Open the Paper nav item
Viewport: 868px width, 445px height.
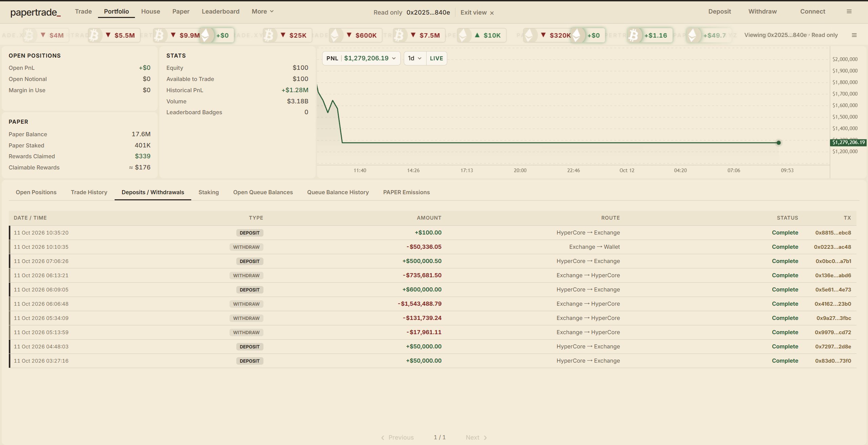pos(181,12)
